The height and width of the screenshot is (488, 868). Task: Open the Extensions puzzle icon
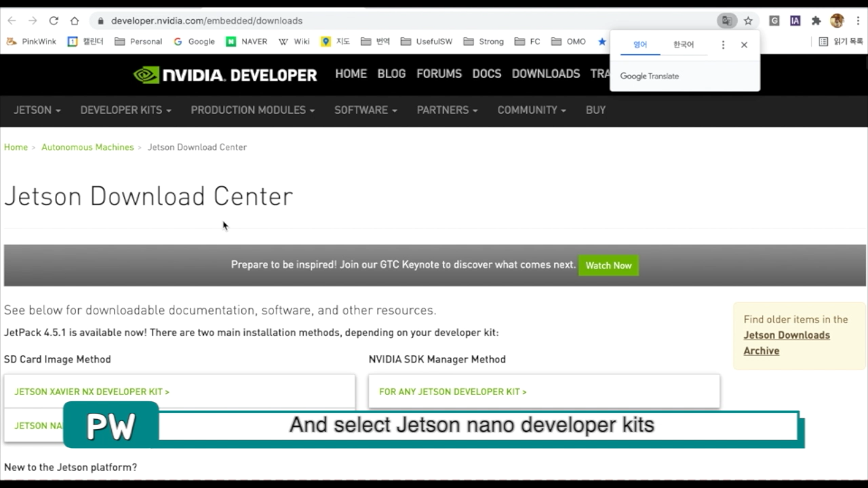(816, 21)
